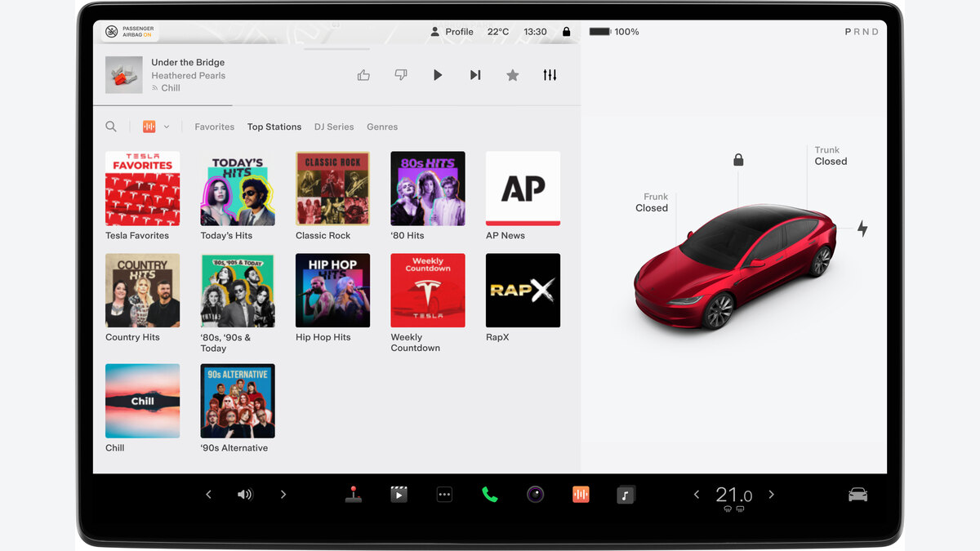Toggle the car lock icon above the vehicle
The image size is (980, 551).
(x=738, y=160)
